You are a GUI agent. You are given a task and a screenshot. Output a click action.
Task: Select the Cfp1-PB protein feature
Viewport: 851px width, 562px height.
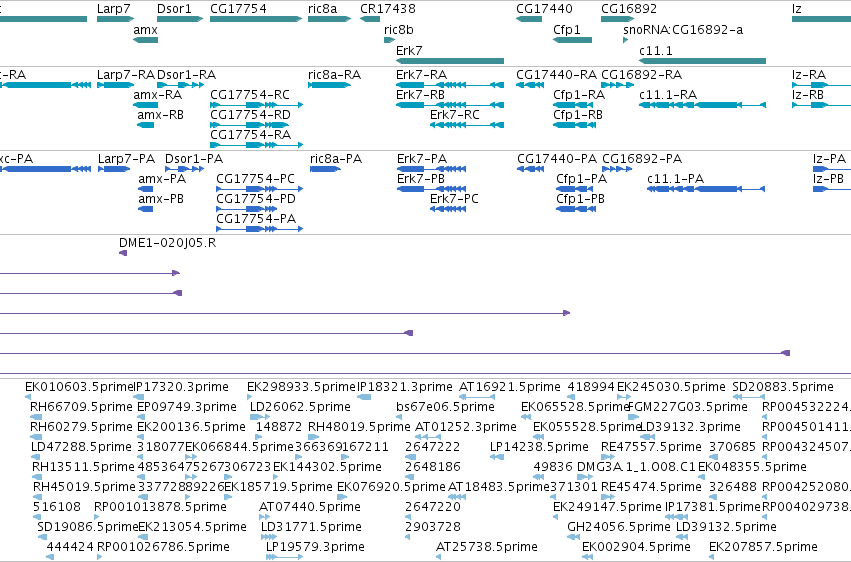[x=576, y=209]
